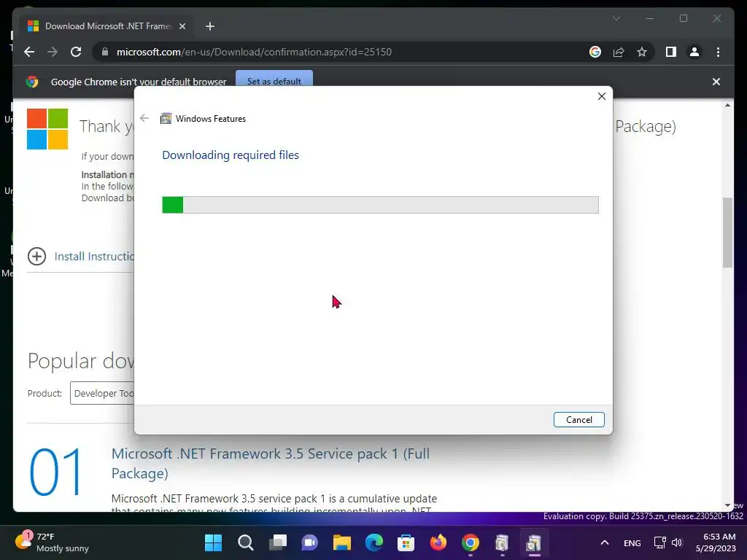Viewport: 747px width, 560px height.
Task: Launch Firefox from taskbar
Action: [x=438, y=542]
